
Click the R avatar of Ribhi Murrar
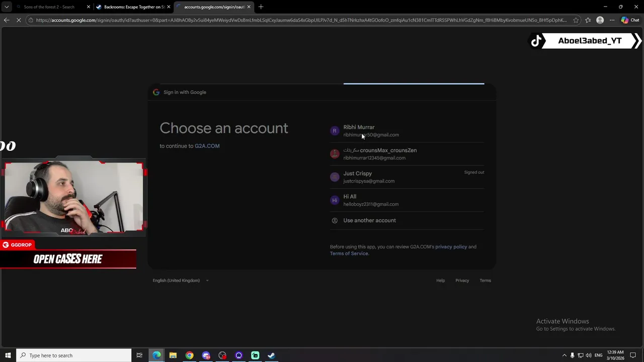[x=335, y=131]
